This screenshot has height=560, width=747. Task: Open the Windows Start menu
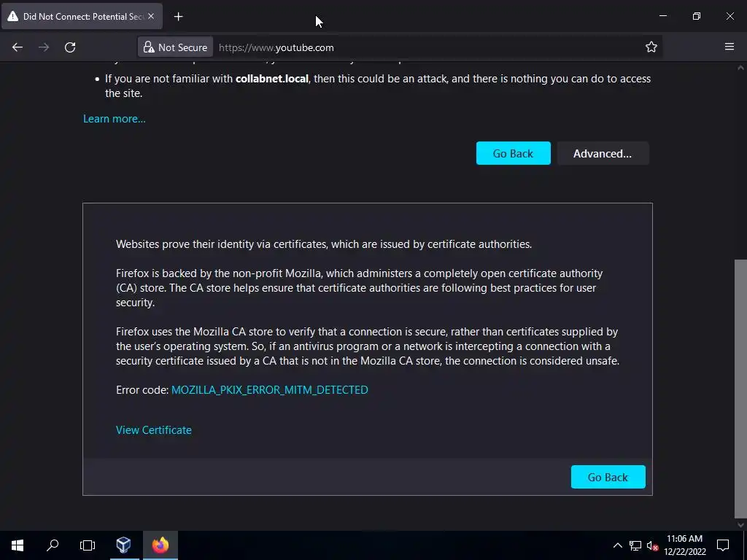18,545
